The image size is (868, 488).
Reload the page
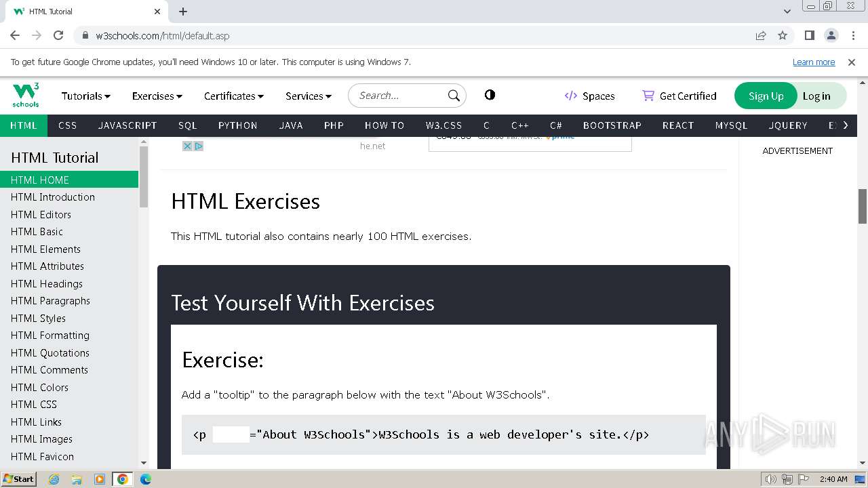(58, 35)
